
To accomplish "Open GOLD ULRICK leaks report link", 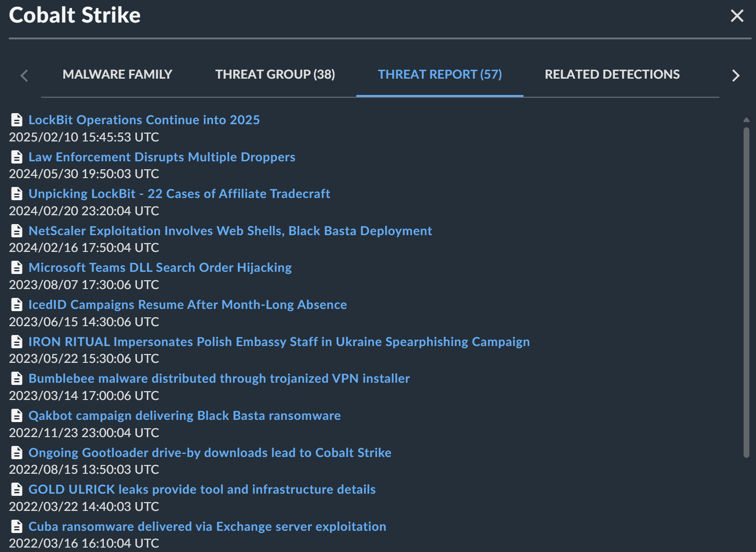I will click(x=202, y=489).
